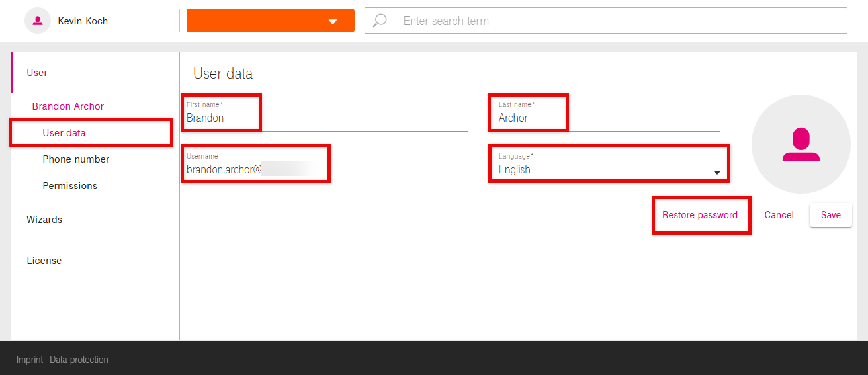Viewport: 868px width, 375px height.
Task: Expand the Language dropdown arrow
Action: [x=716, y=173]
